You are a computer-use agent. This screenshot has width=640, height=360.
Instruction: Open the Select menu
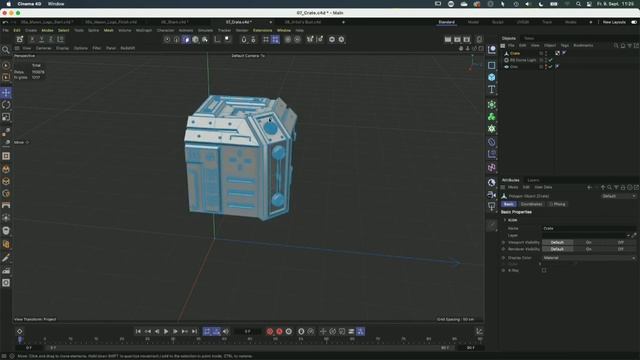tap(63, 30)
